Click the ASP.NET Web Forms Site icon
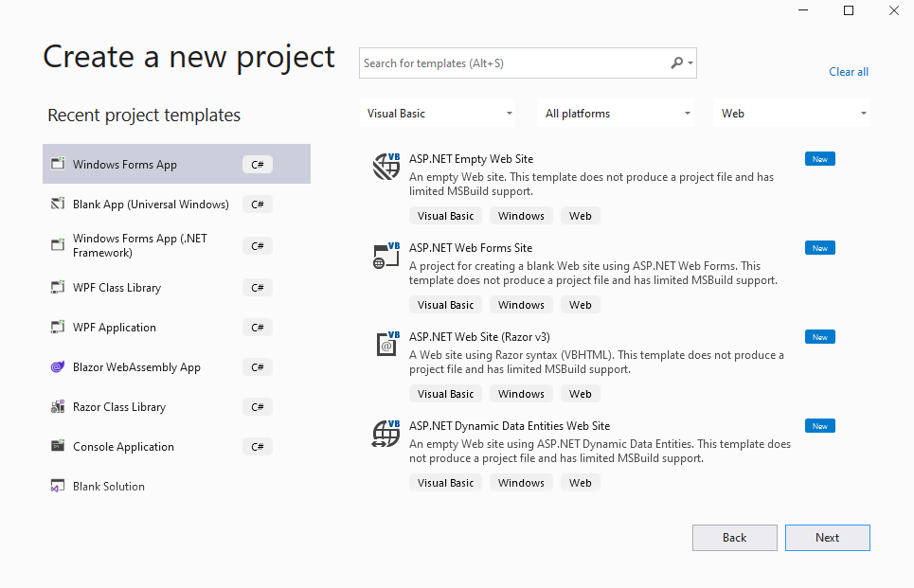This screenshot has height=588, width=914. coord(386,256)
